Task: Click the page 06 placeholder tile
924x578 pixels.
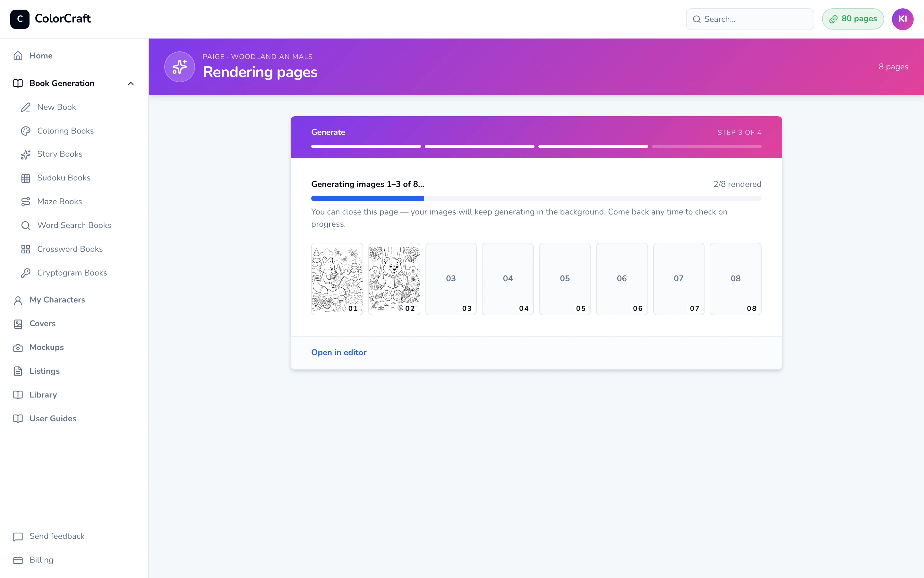Action: [x=621, y=279]
